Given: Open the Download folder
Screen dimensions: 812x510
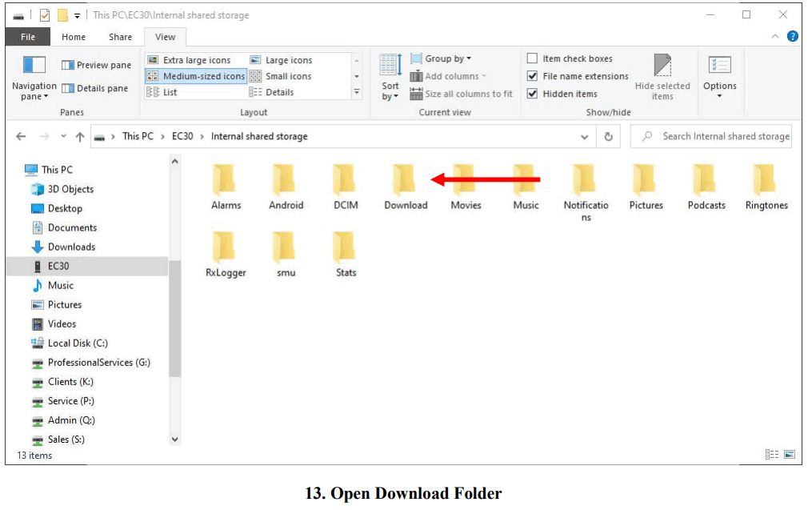Looking at the screenshot, I should (405, 180).
